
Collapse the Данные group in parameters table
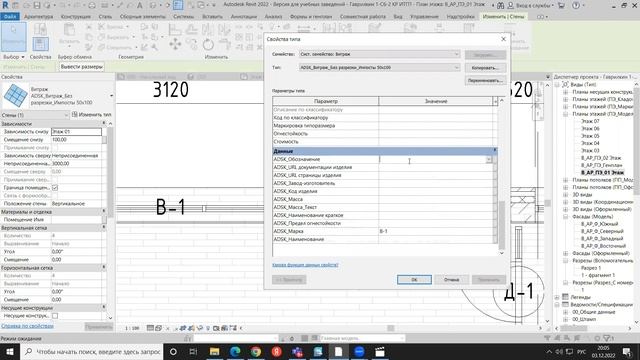click(x=495, y=151)
